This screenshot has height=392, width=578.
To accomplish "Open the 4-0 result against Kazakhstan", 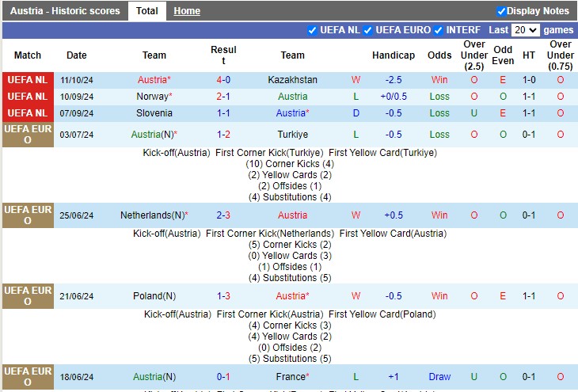I will [x=223, y=80].
